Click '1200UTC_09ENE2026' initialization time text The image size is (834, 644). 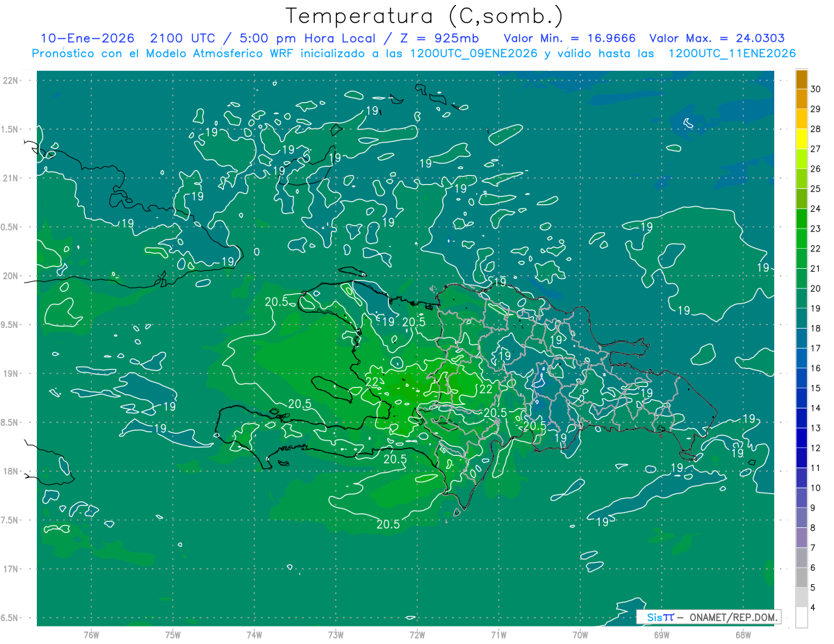click(x=475, y=53)
